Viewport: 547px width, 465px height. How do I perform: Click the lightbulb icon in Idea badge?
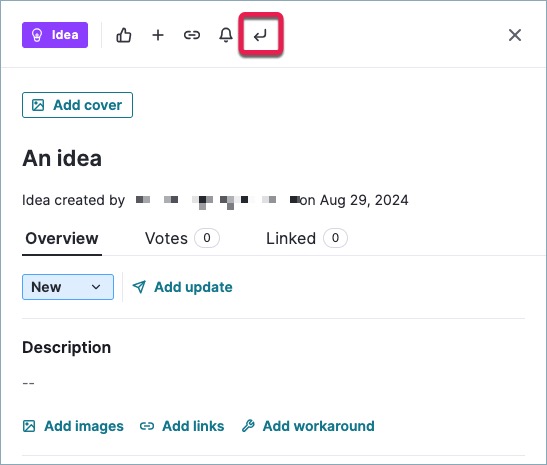tap(37, 35)
